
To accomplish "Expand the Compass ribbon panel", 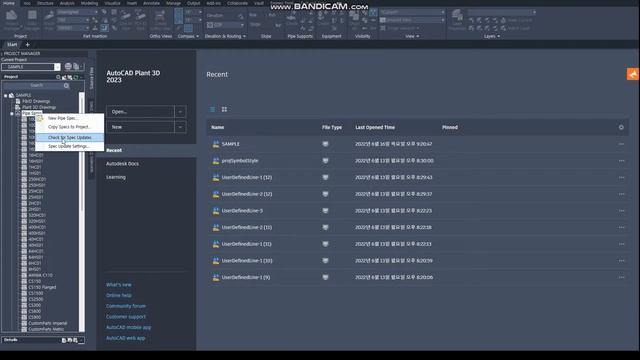I will coord(188,36).
